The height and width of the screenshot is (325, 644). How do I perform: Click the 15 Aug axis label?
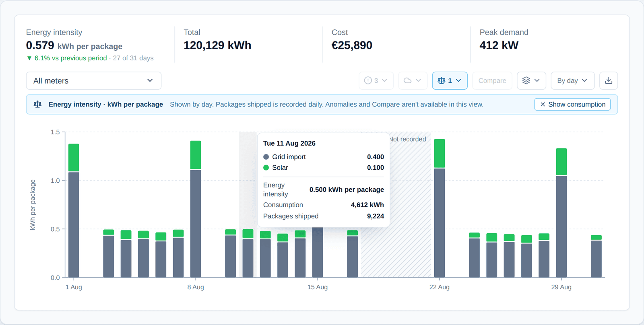point(318,287)
